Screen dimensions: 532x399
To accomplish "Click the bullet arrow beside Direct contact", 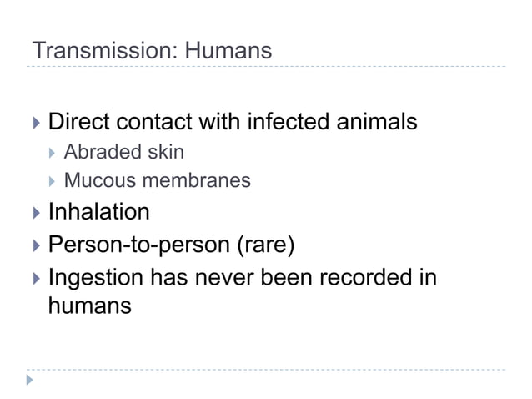I will [x=34, y=124].
